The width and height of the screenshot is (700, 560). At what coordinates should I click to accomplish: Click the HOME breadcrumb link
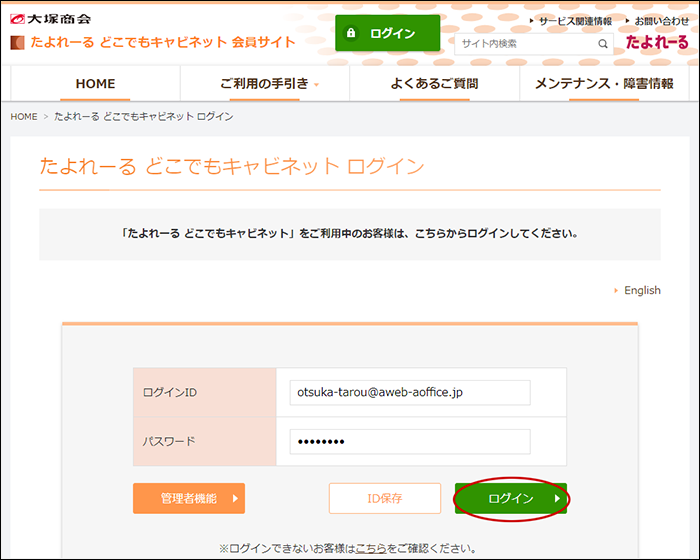(24, 117)
